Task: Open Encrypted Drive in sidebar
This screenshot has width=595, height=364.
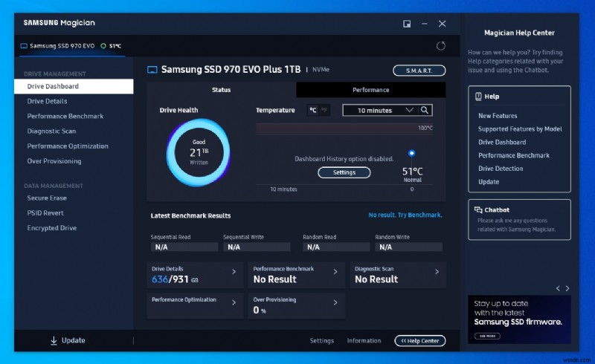Action: (x=51, y=228)
